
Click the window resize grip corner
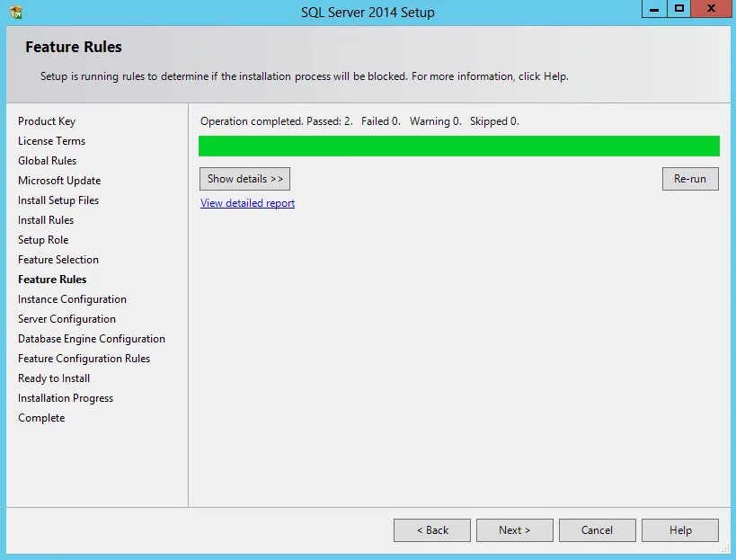pyautogui.click(x=726, y=548)
